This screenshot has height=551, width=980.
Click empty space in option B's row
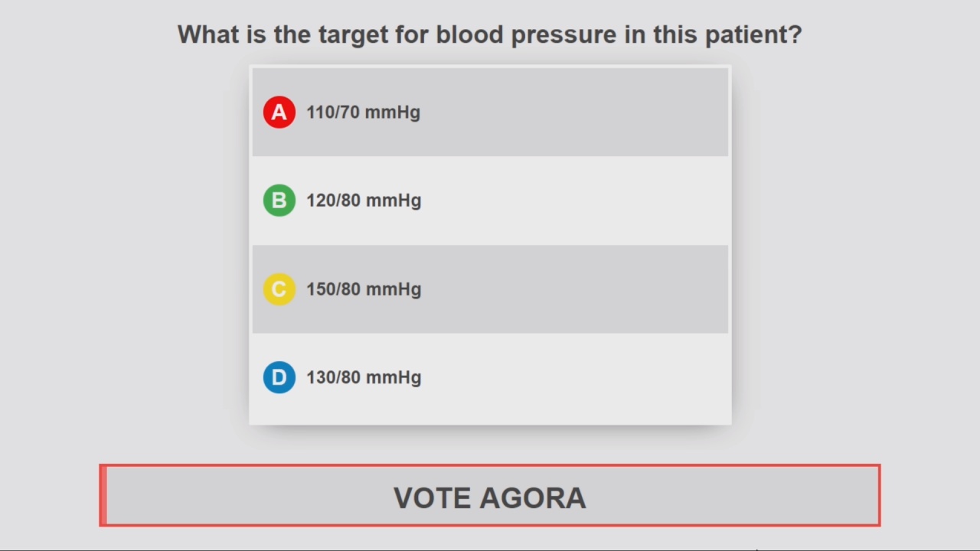tap(574, 201)
